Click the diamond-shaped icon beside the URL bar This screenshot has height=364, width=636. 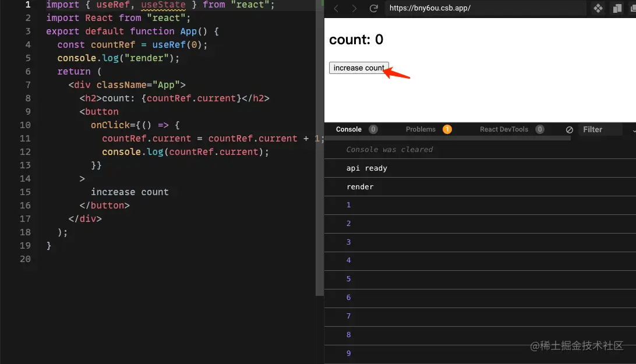click(598, 8)
